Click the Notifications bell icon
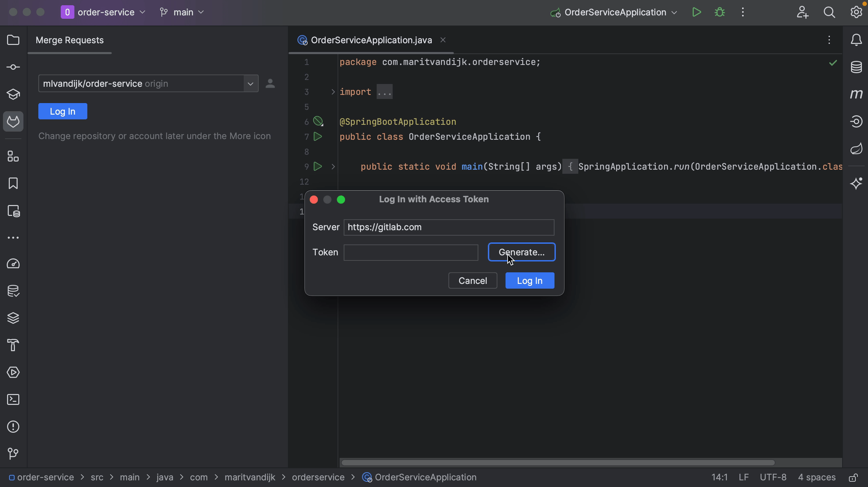The image size is (868, 487). pos(857,40)
